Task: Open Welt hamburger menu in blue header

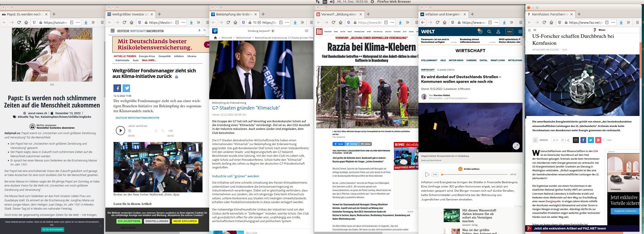Action: pyautogui.click(x=520, y=32)
